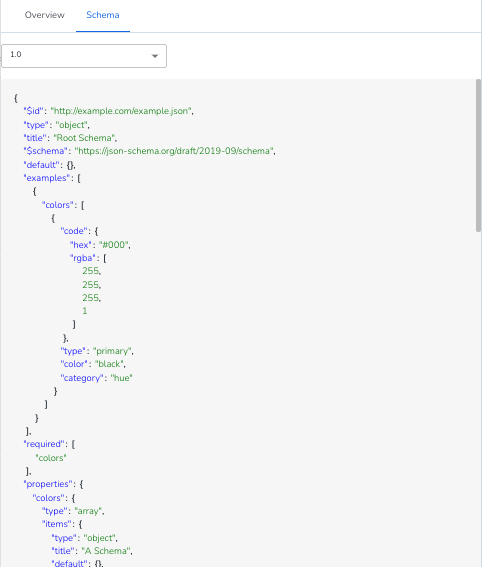The image size is (482, 567).
Task: Click the "required" key
Action: (x=44, y=444)
